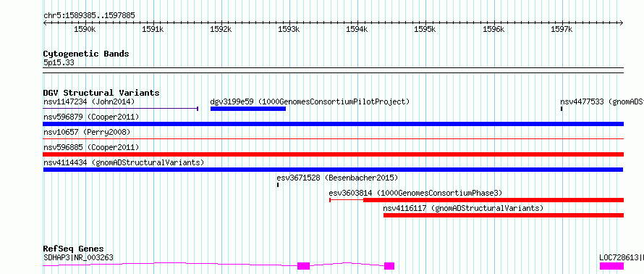This screenshot has width=644, height=274.
Task: Select the dgv3199e59 (1000GenomesConsortiumPilotProject) label
Action: (310, 101)
